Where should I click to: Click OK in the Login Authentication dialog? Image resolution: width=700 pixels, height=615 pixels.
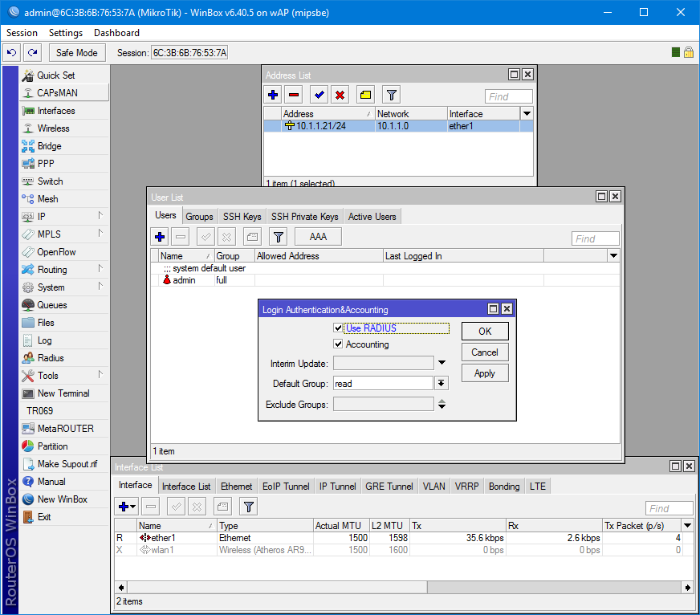pos(485,332)
